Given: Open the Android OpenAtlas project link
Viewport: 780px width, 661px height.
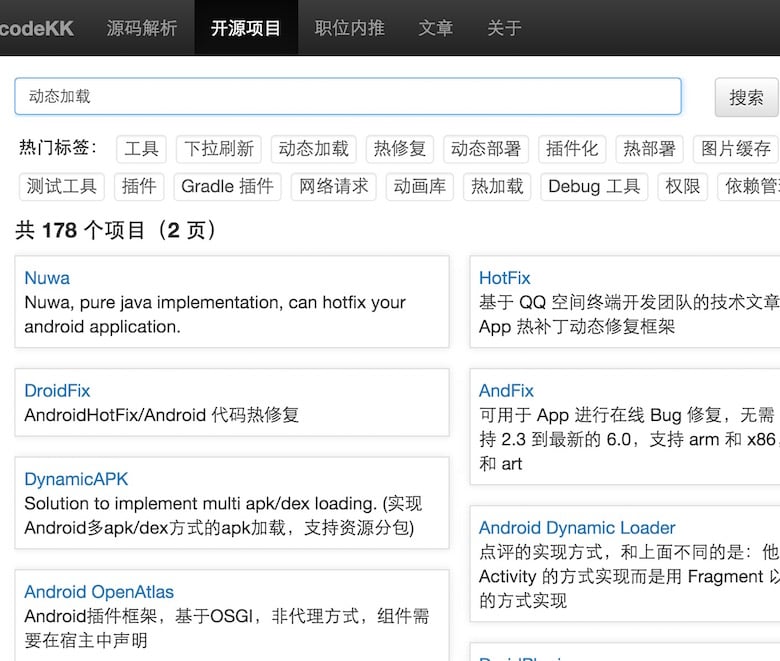Looking at the screenshot, I should tap(99, 592).
